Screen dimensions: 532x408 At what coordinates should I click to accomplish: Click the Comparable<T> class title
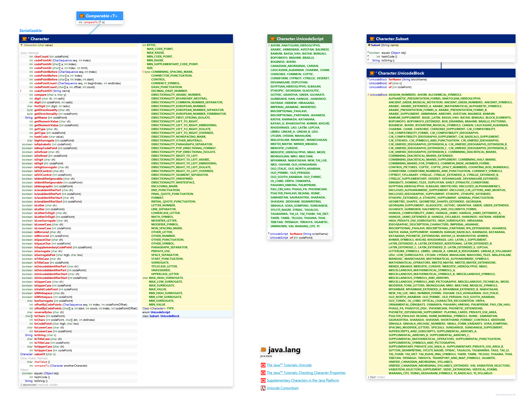(x=102, y=16)
